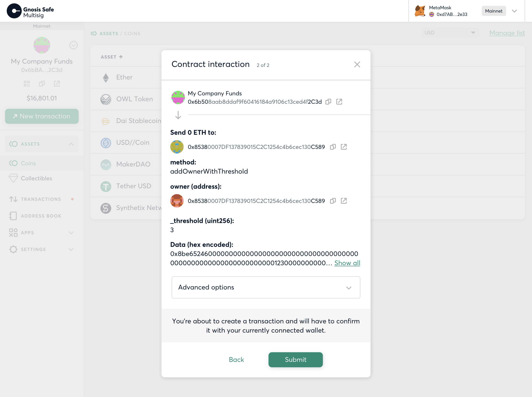Click the $16,801.01 safe balance
This screenshot has width=532, height=397.
(42, 98)
